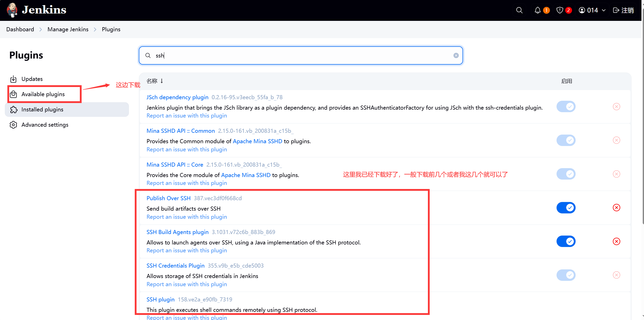Click the magnifier icon in plugin search
This screenshot has height=320, width=644.
(x=148, y=55)
